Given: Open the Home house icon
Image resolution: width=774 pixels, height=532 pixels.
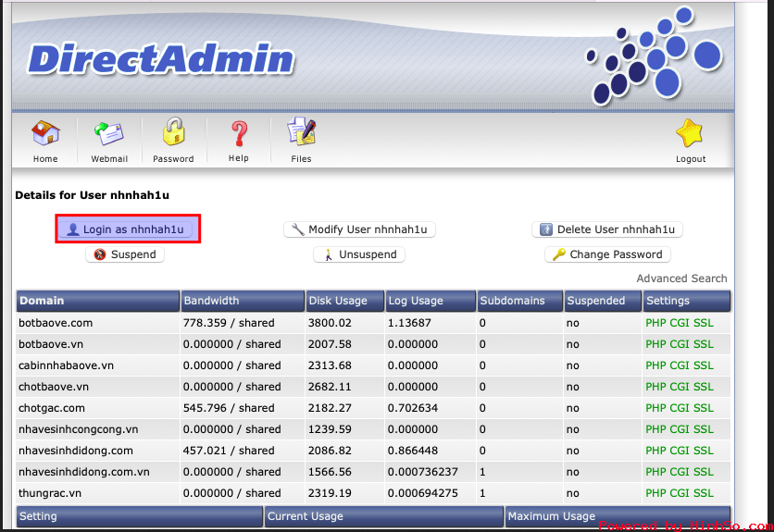Looking at the screenshot, I should 45,132.
